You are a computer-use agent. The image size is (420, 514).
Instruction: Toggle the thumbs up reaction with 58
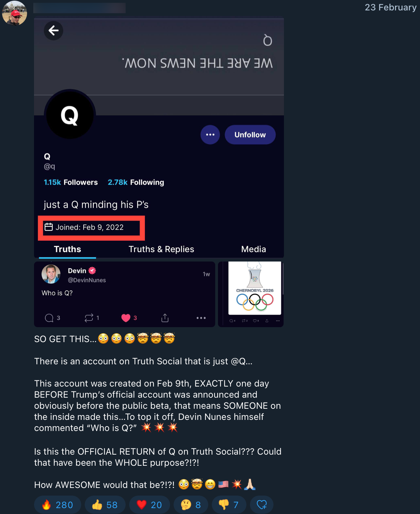tap(105, 505)
